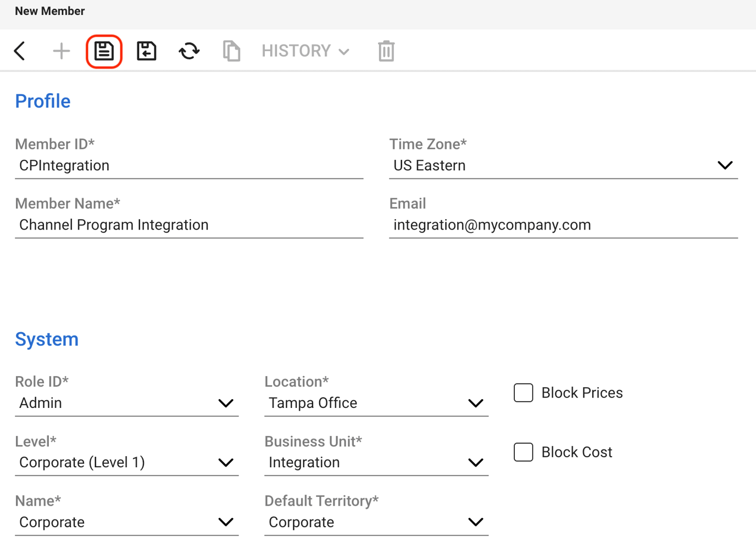Open the Default Territory dropdown
This screenshot has width=756, height=560.
click(x=475, y=522)
